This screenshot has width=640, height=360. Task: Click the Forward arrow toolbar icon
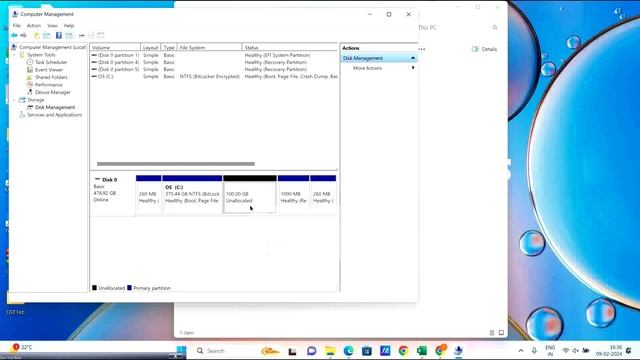pyautogui.click(x=24, y=36)
